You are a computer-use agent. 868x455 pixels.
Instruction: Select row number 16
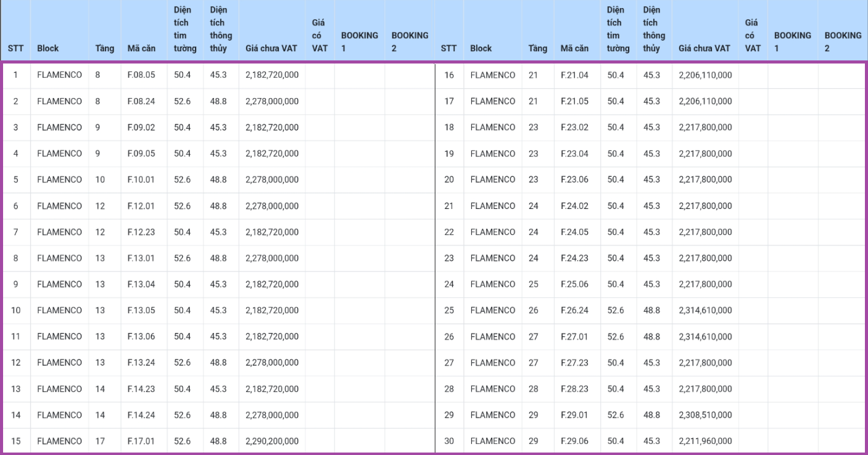449,75
